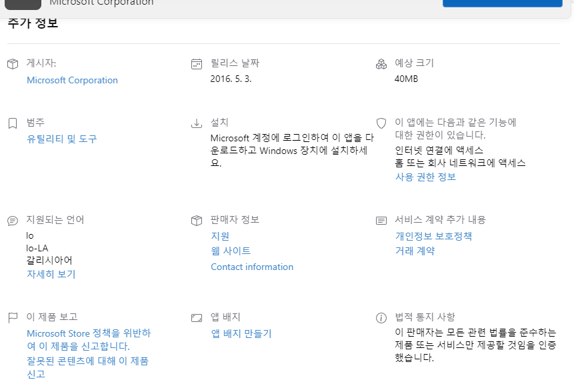Click the blue button at the top right
The width and height of the screenshot is (574, 392).
501,3
